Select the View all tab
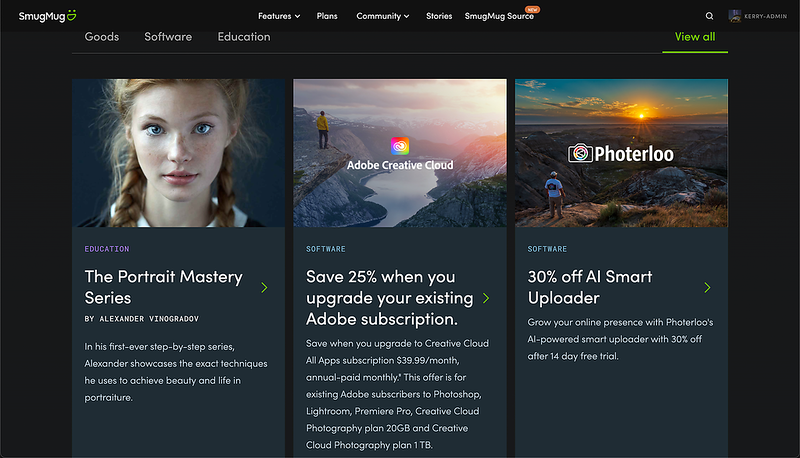800x458 pixels. click(x=695, y=37)
